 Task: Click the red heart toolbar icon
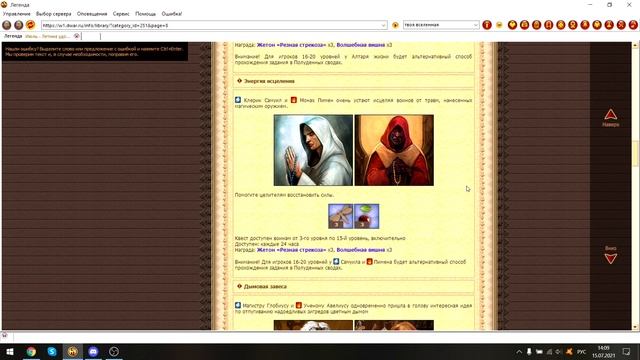click(x=512, y=25)
